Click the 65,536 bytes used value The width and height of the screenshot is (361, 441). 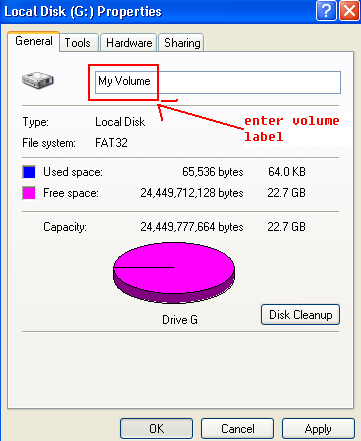(213, 172)
